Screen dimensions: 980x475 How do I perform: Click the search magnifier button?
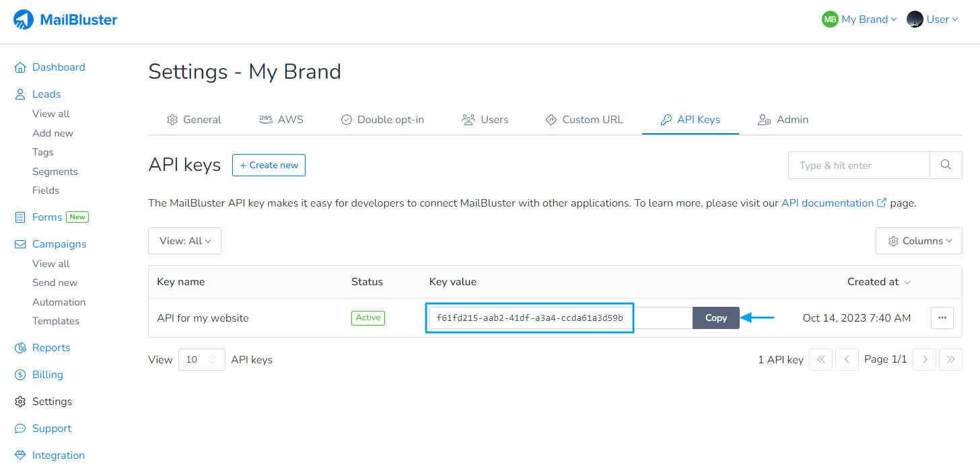pyautogui.click(x=946, y=166)
